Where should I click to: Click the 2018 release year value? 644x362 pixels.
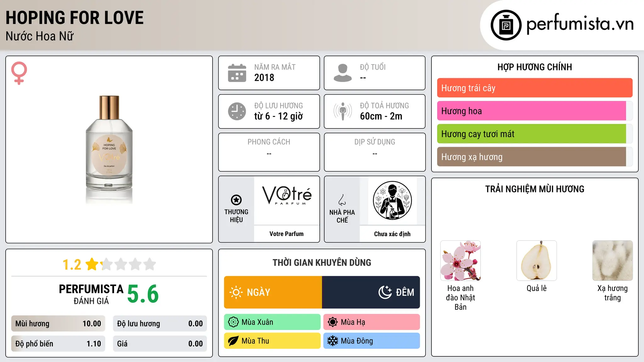264,78
